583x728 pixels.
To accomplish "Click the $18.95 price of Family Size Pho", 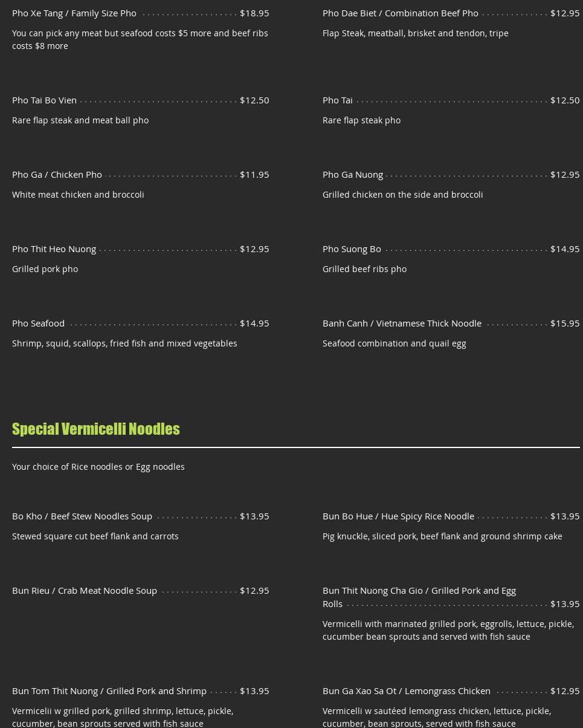I will tap(254, 13).
